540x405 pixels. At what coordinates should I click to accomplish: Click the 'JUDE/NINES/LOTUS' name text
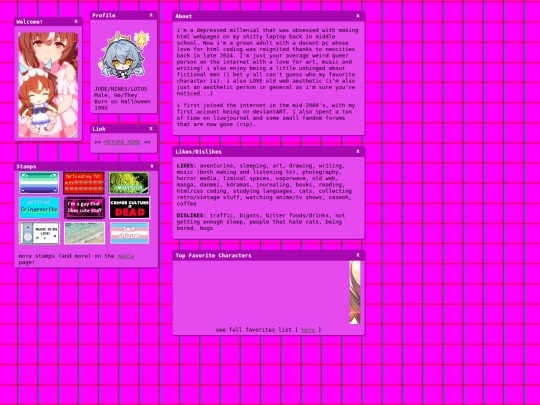(121, 89)
